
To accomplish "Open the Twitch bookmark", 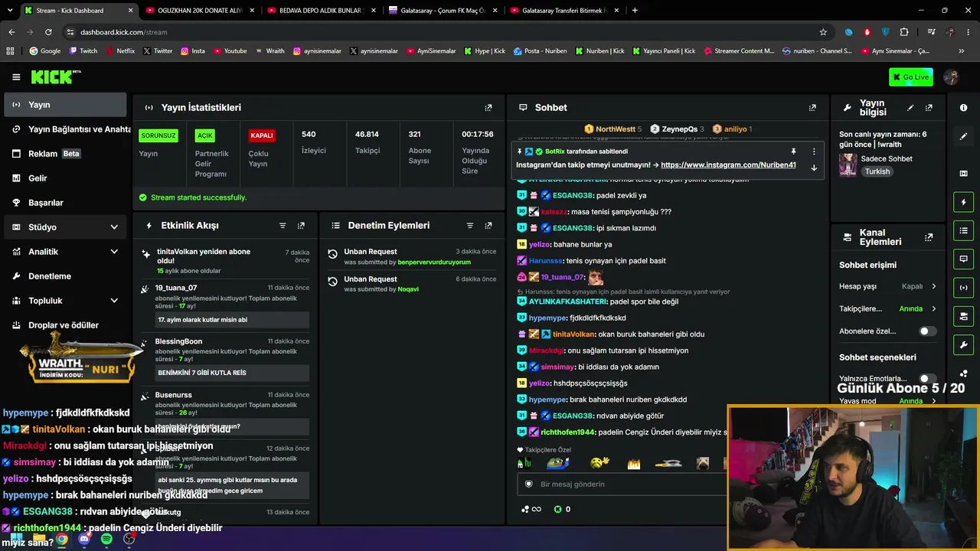I will [x=83, y=51].
